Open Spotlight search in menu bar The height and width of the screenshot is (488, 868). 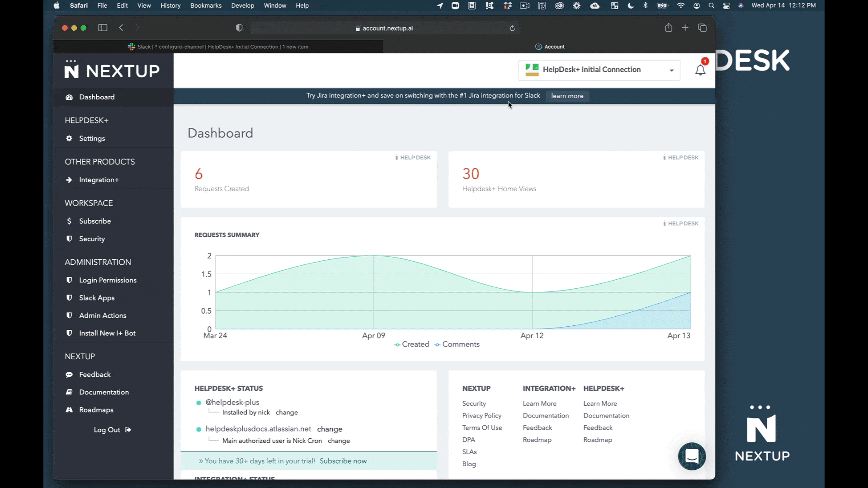[712, 5]
